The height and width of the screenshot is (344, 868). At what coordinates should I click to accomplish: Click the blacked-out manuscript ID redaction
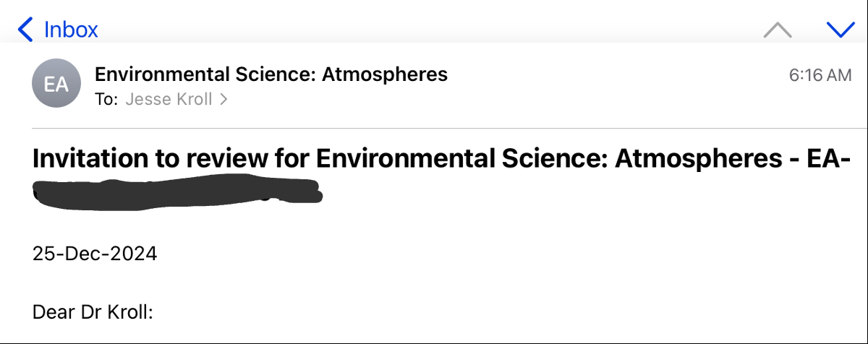(177, 192)
